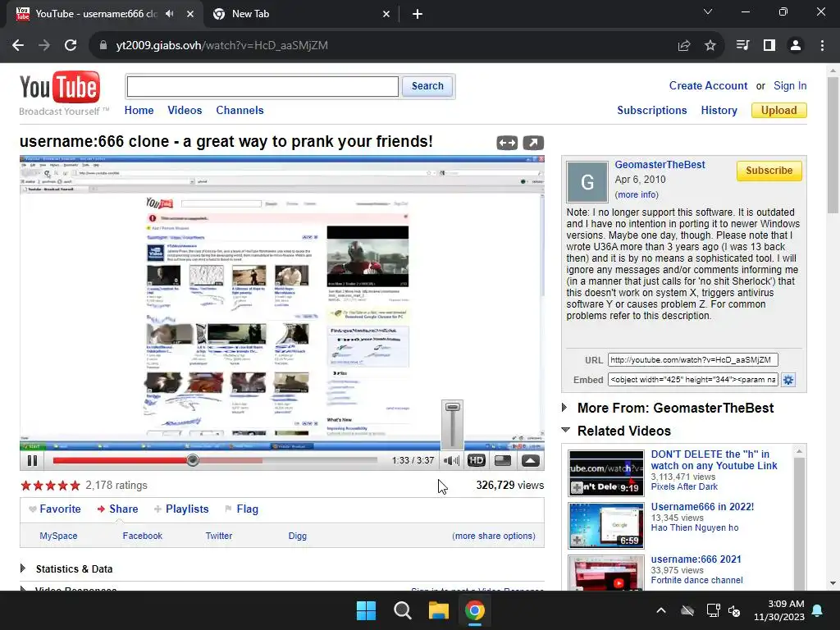
Task: Click the Search button
Action: pos(427,86)
